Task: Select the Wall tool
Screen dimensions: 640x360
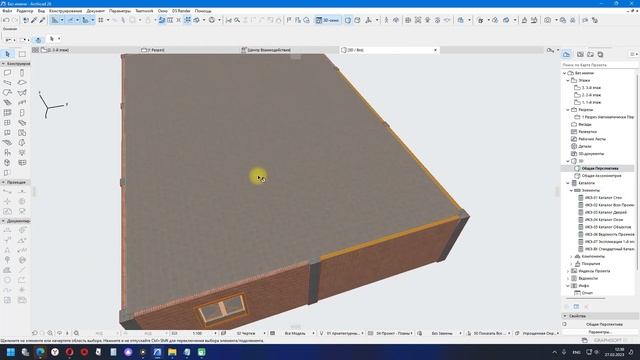Action: click(7, 73)
